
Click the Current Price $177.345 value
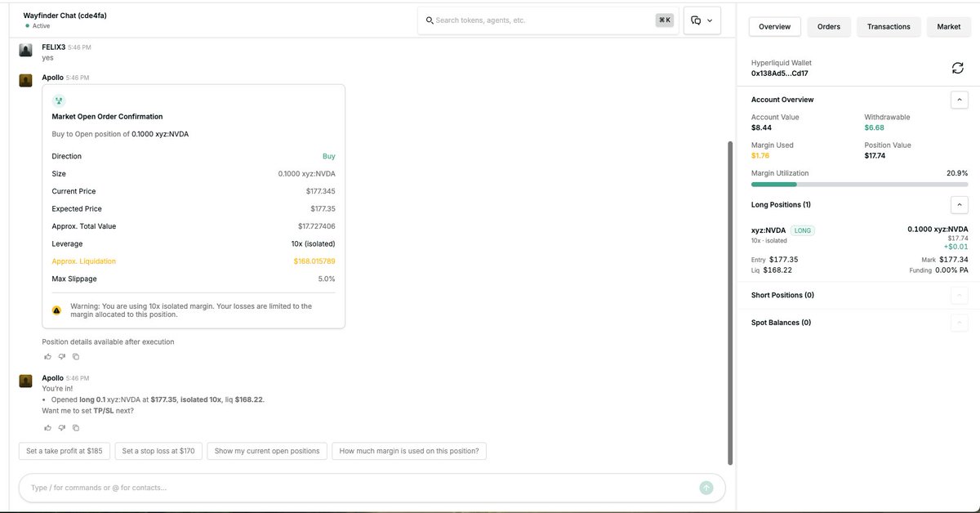click(x=320, y=191)
